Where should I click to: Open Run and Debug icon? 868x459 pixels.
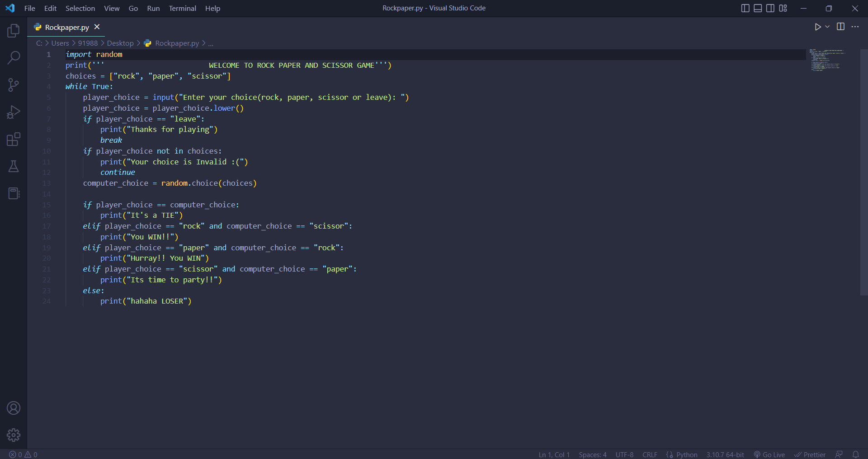pyautogui.click(x=14, y=112)
